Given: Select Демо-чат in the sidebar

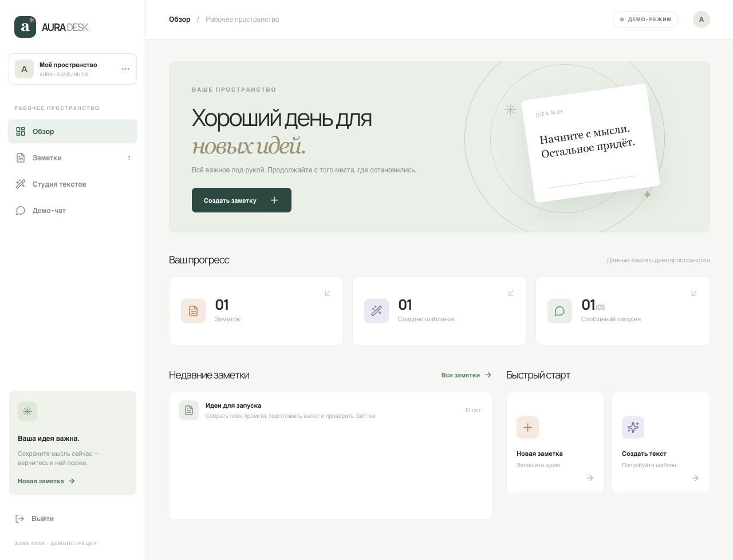Looking at the screenshot, I should tap(73, 211).
